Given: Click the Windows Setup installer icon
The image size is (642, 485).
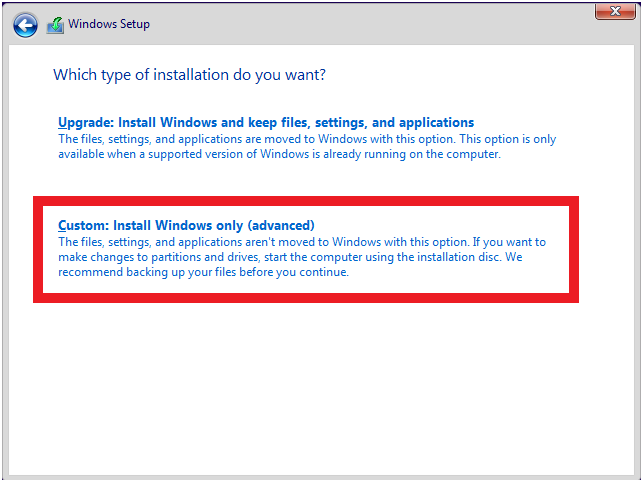Looking at the screenshot, I should coord(55,25).
